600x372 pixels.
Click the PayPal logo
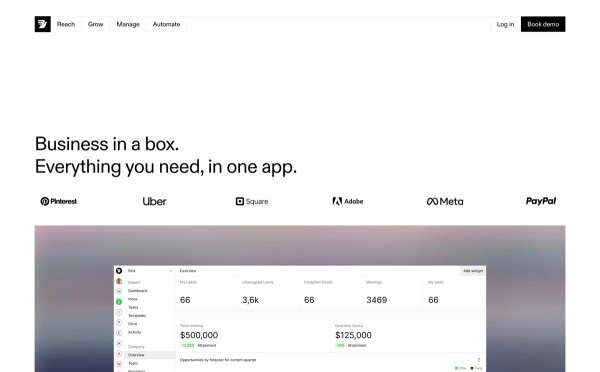point(541,201)
